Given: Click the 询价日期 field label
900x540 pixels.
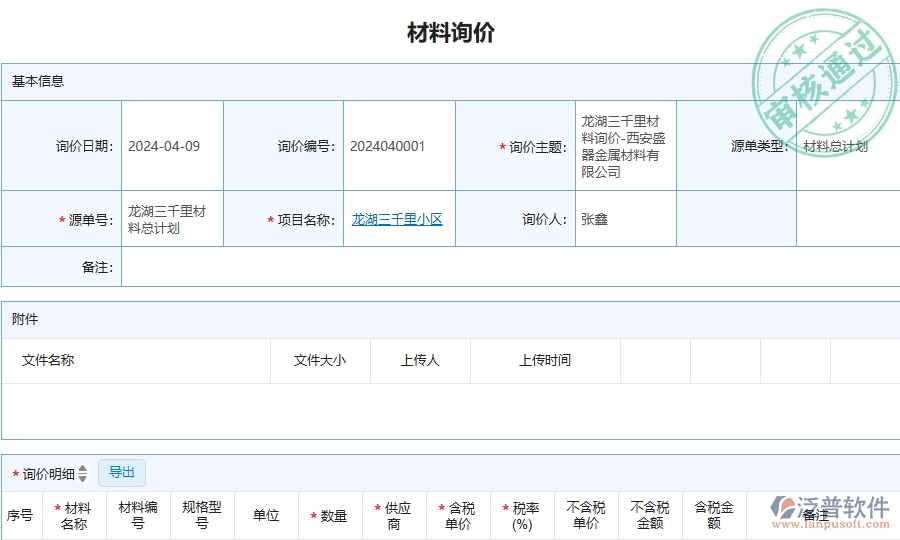Looking at the screenshot, I should [84, 146].
